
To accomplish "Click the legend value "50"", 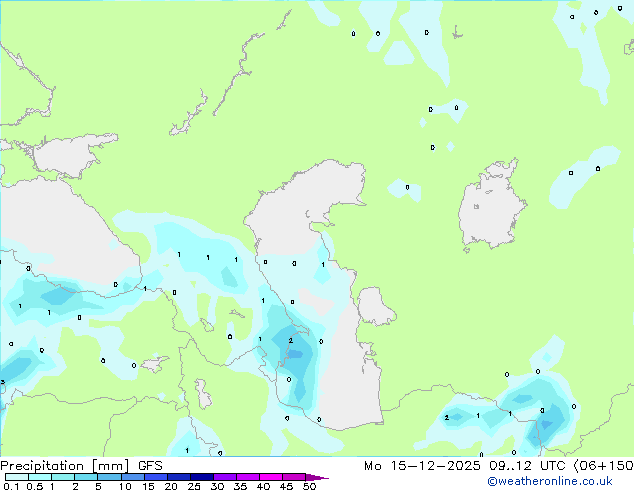I will click(309, 486).
